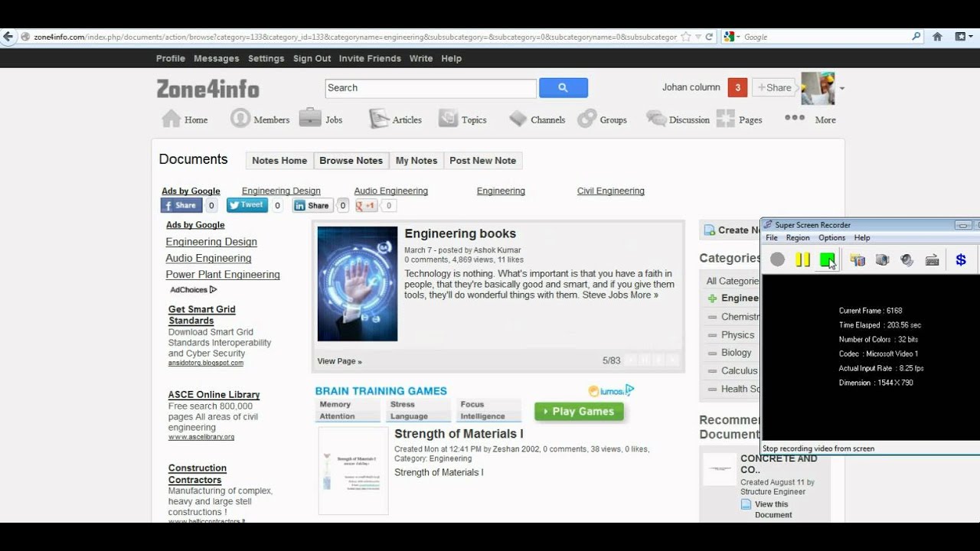
Task: Click Sign Out in the top bar
Action: tap(312, 58)
